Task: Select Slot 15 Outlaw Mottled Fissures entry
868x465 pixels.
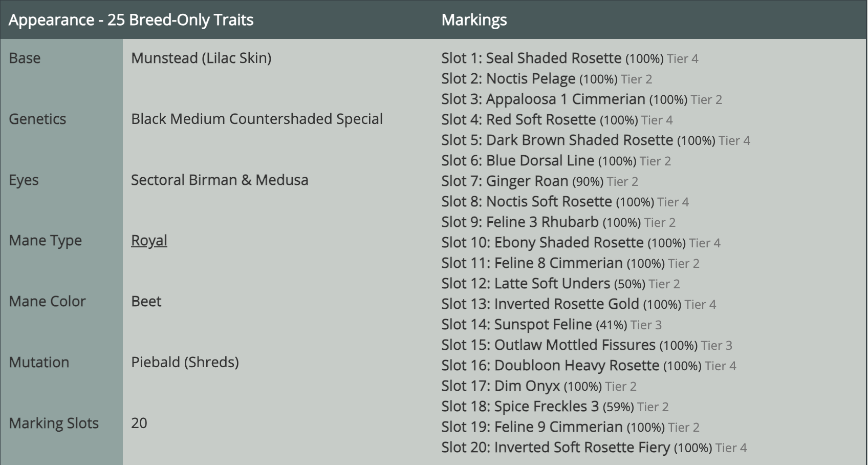Action: 587,345
